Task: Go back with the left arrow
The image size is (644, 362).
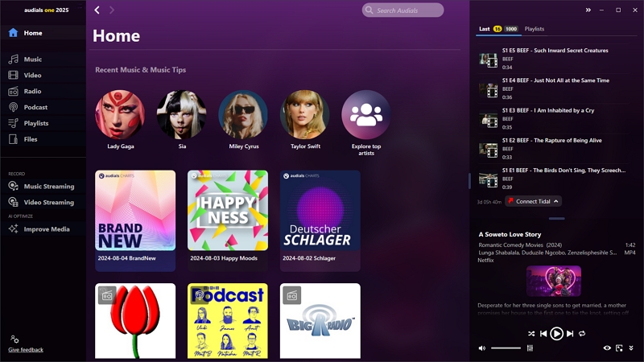Action: point(97,10)
